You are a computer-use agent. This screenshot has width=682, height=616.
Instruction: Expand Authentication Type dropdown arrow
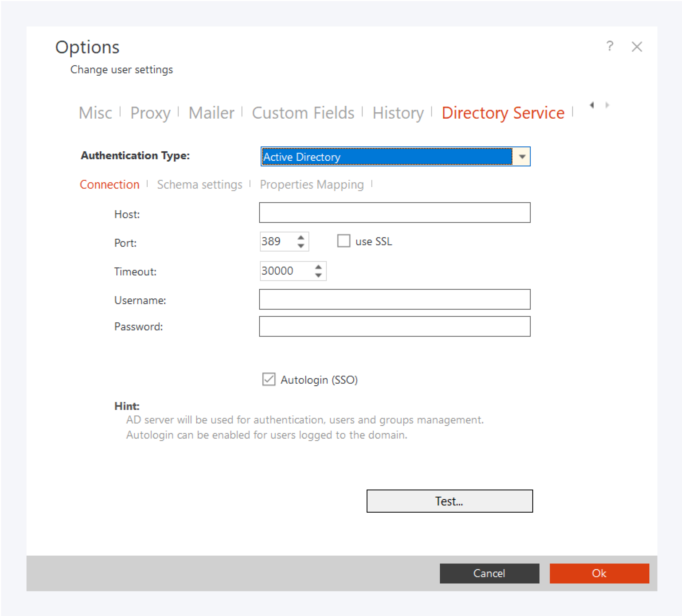(x=522, y=156)
